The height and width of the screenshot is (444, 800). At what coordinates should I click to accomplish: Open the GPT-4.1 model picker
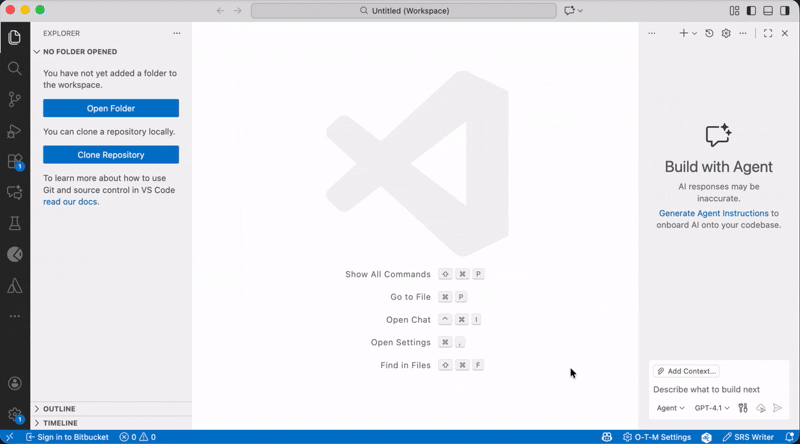712,408
